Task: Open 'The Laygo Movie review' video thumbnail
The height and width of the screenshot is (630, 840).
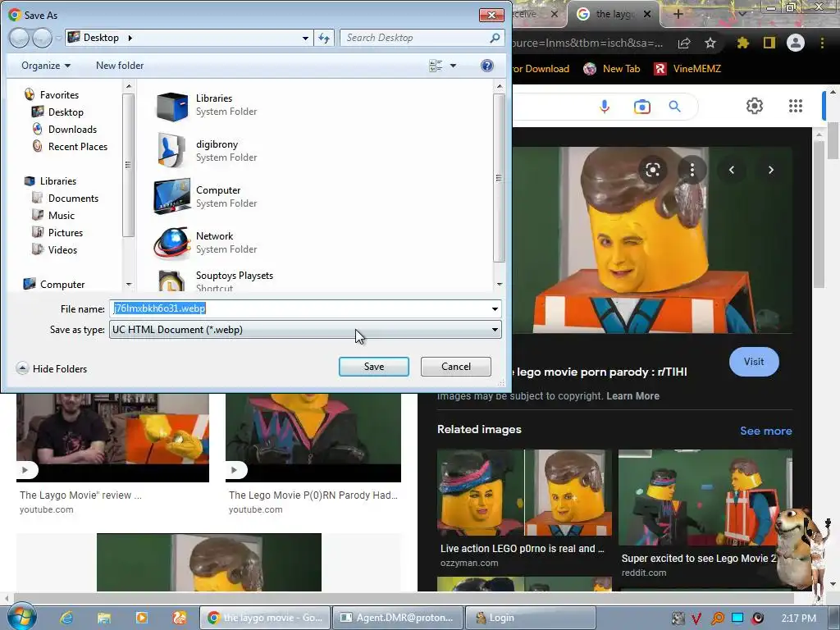Action: pos(112,438)
